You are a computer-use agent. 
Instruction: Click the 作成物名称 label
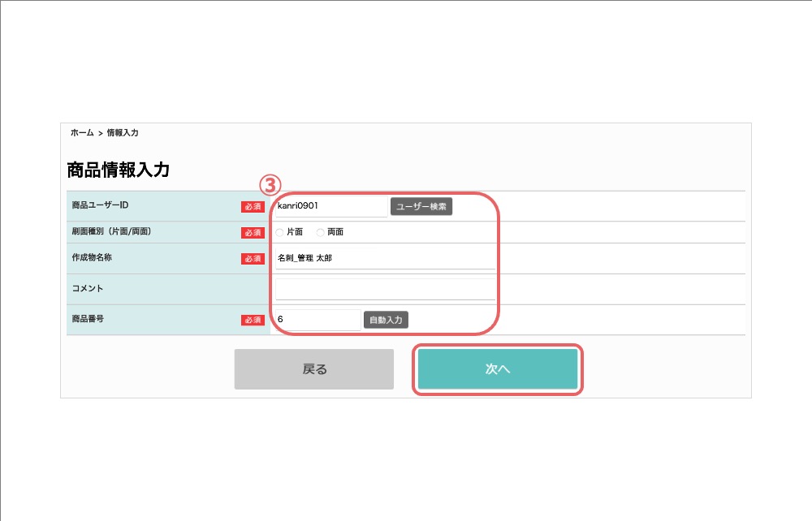point(92,257)
